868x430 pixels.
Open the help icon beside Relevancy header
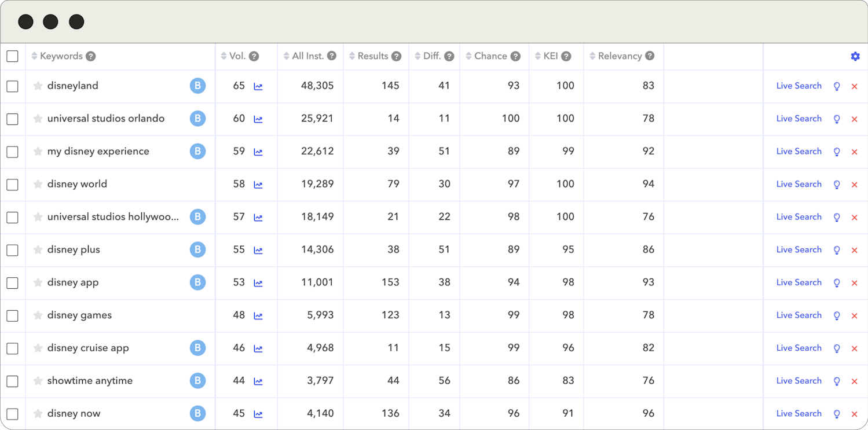click(x=650, y=56)
